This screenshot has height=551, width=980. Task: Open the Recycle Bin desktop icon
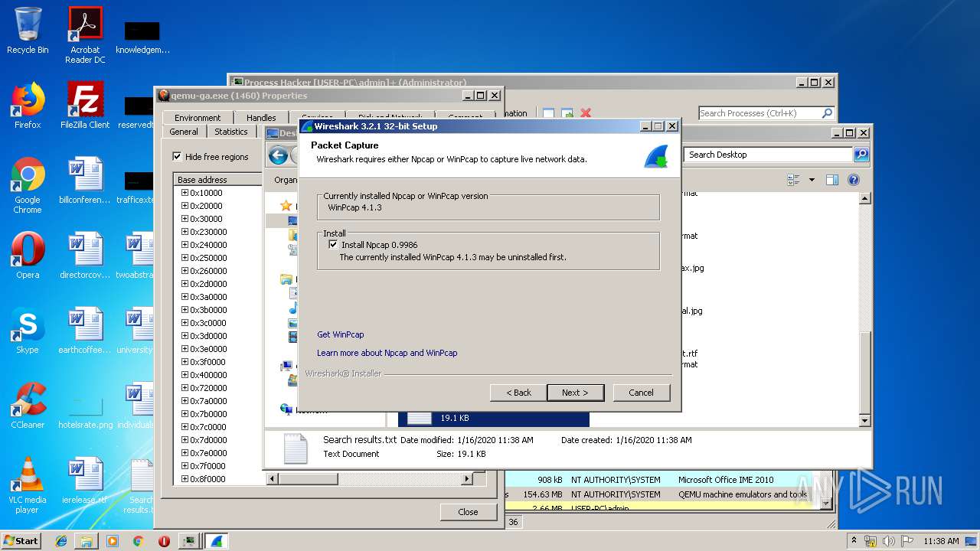point(28,31)
